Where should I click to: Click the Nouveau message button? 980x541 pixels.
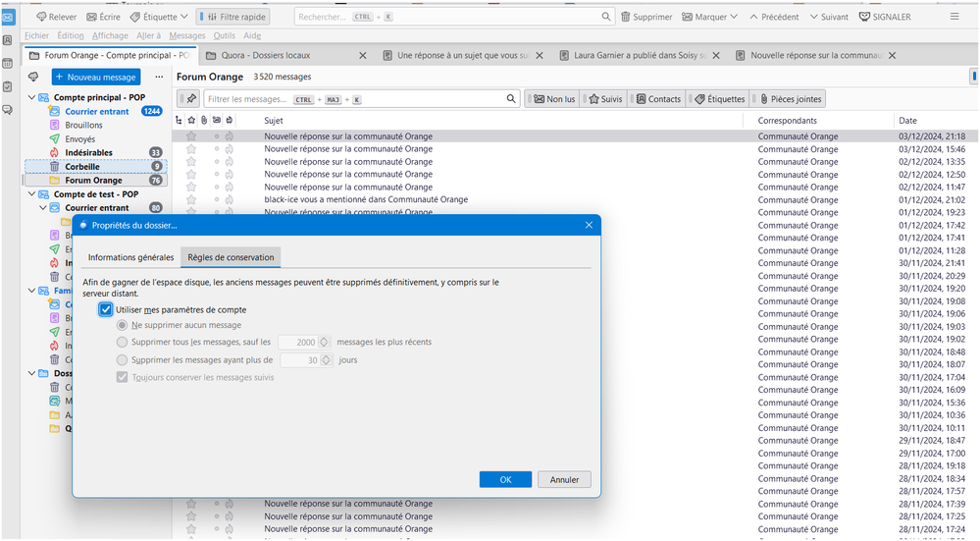pyautogui.click(x=95, y=77)
